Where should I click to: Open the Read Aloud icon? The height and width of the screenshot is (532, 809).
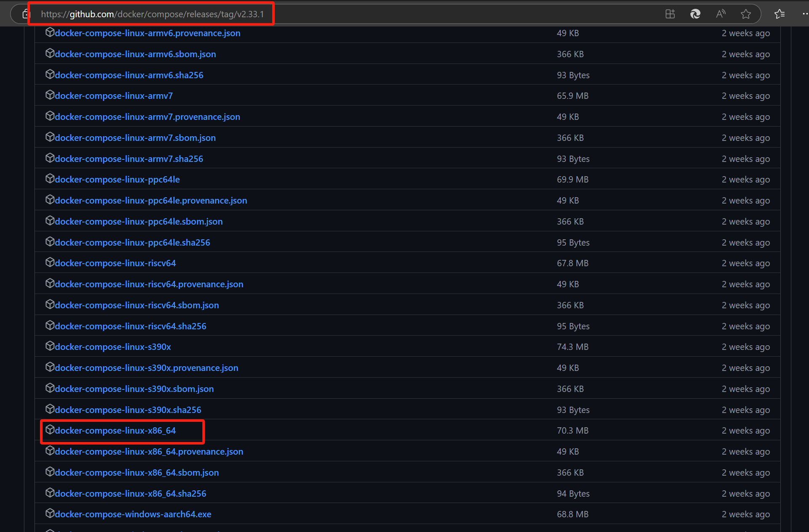[x=720, y=14]
